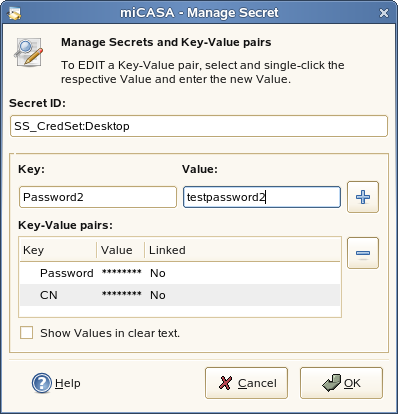Select the CN row in the list
Screen dimensions: 398x414
[180, 295]
